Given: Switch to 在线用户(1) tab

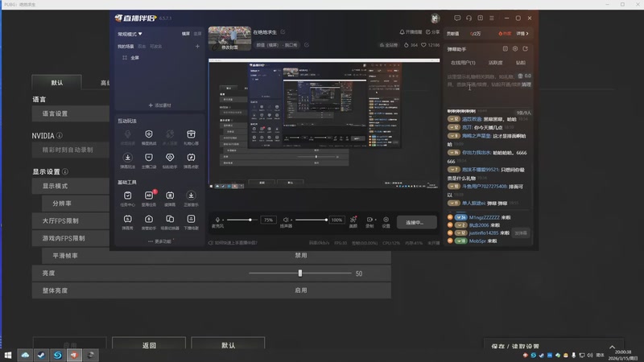Looking at the screenshot, I should click(463, 63).
